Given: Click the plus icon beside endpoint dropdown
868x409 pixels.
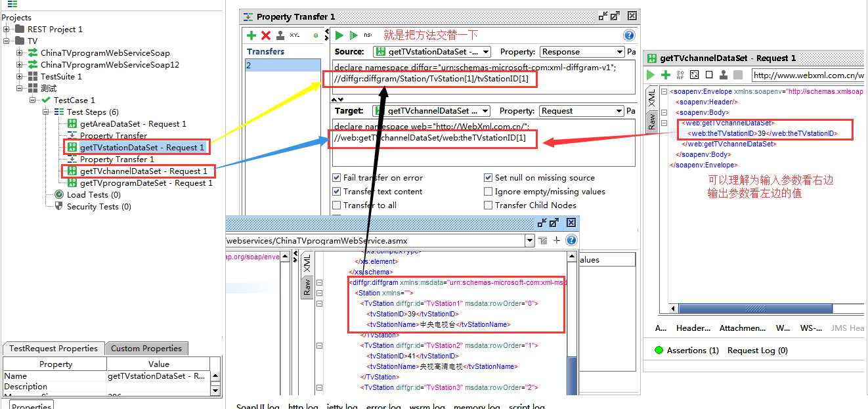Looking at the screenshot, I should [557, 241].
